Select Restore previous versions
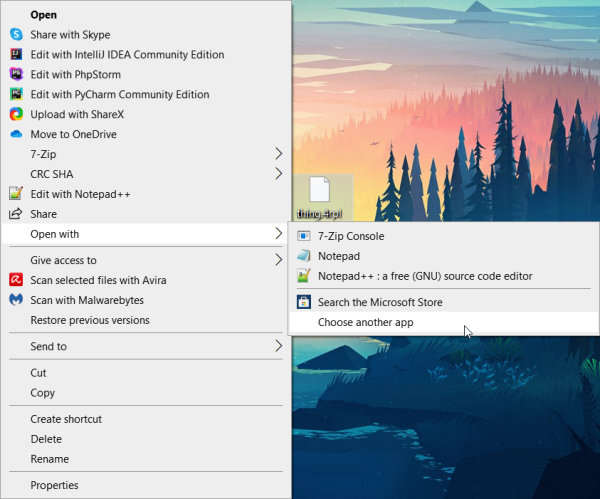The width and height of the screenshot is (600, 499). coord(146,320)
